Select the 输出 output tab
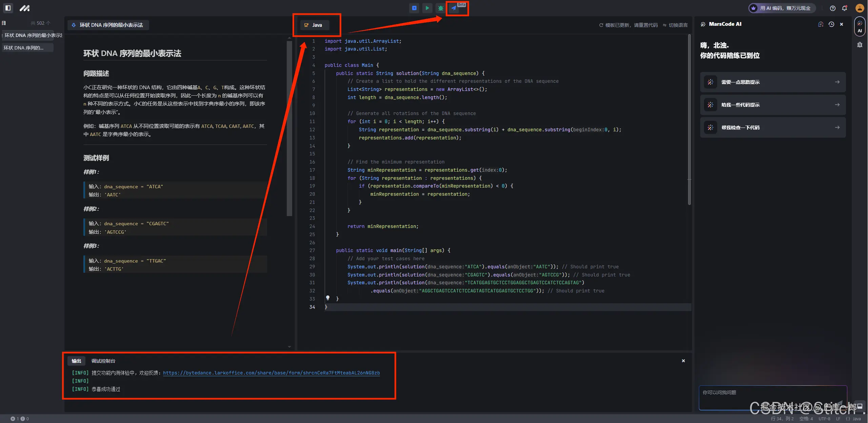 (x=76, y=361)
